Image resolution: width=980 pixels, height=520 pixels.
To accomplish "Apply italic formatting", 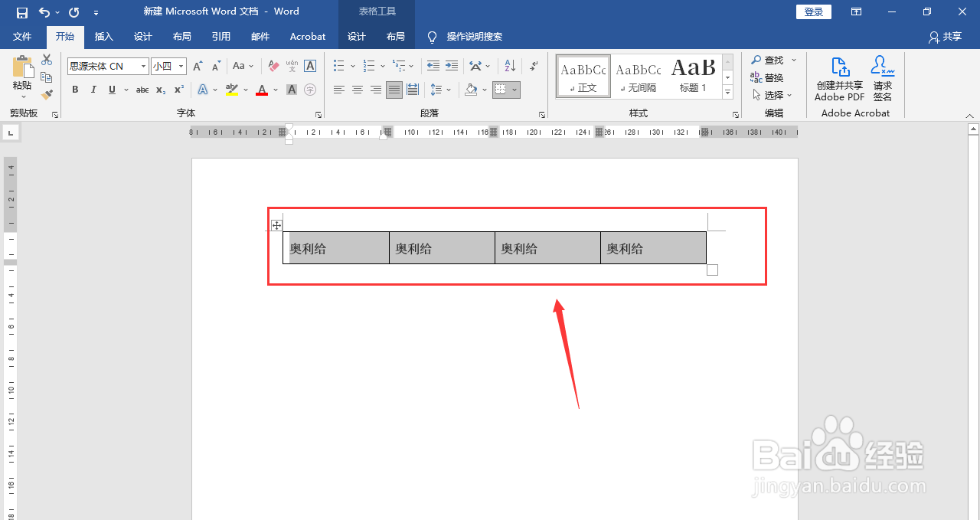I will 93,90.
